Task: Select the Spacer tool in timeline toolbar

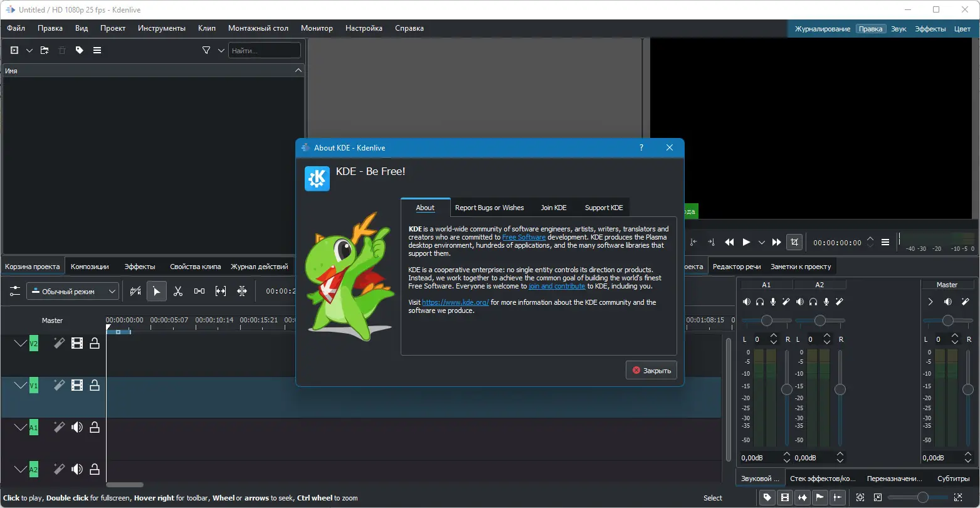Action: [199, 291]
